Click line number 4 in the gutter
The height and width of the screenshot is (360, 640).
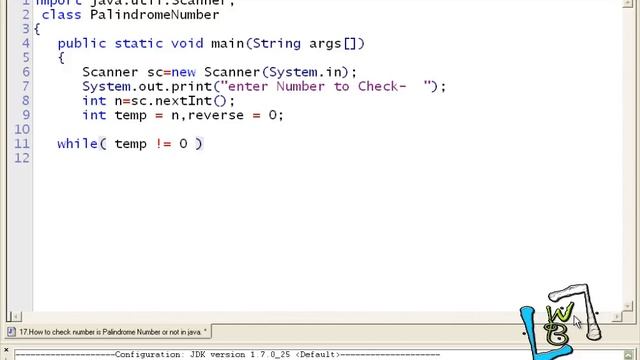pos(26,43)
